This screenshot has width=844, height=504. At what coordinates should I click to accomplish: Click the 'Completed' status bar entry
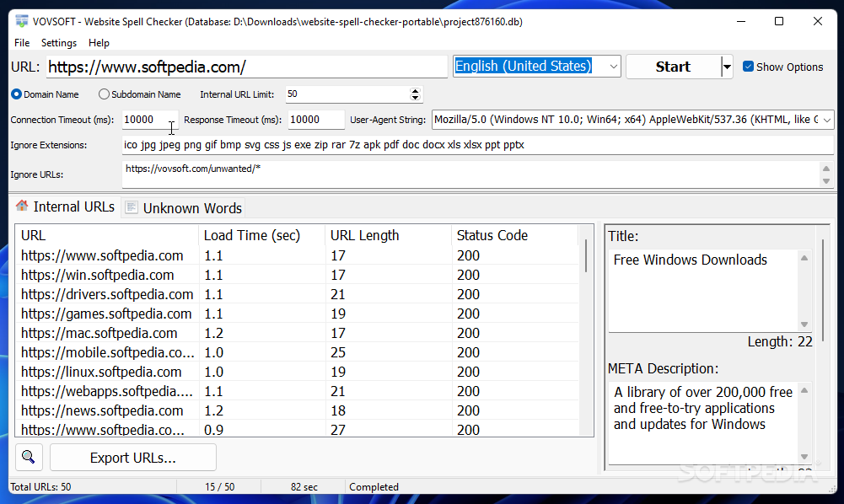pos(374,487)
